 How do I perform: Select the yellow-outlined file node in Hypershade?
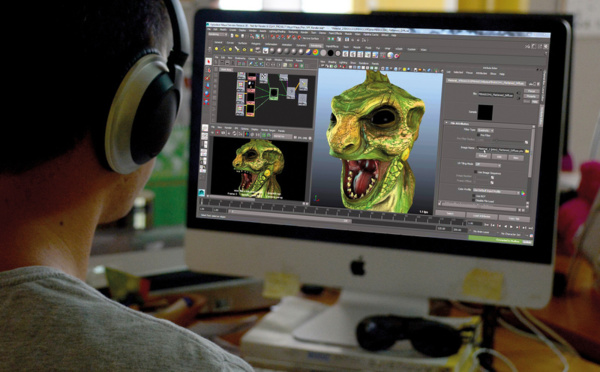click(x=250, y=110)
